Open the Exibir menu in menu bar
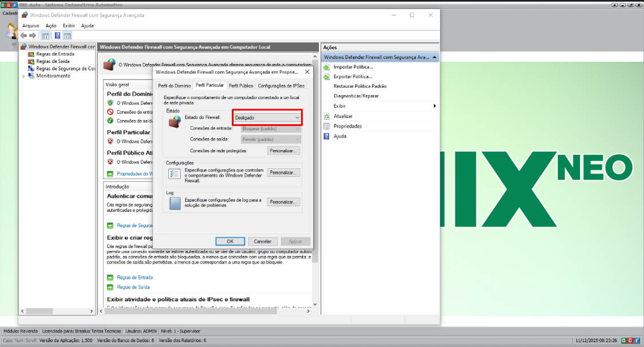This screenshot has width=644, height=347. coord(69,25)
